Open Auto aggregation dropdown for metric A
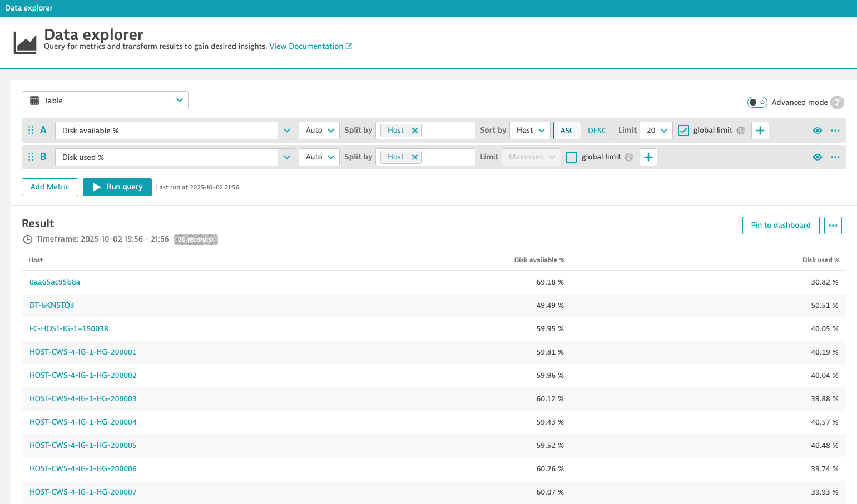The width and height of the screenshot is (857, 504). point(319,131)
